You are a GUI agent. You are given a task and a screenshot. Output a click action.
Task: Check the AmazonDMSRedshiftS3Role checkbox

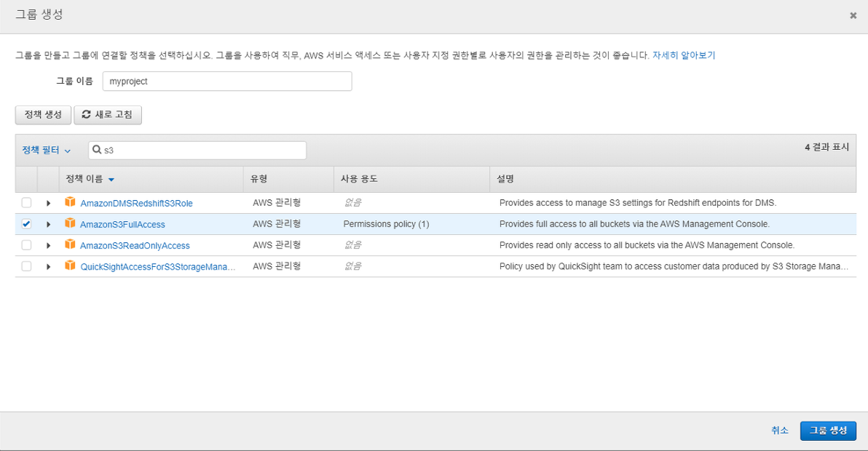click(26, 203)
